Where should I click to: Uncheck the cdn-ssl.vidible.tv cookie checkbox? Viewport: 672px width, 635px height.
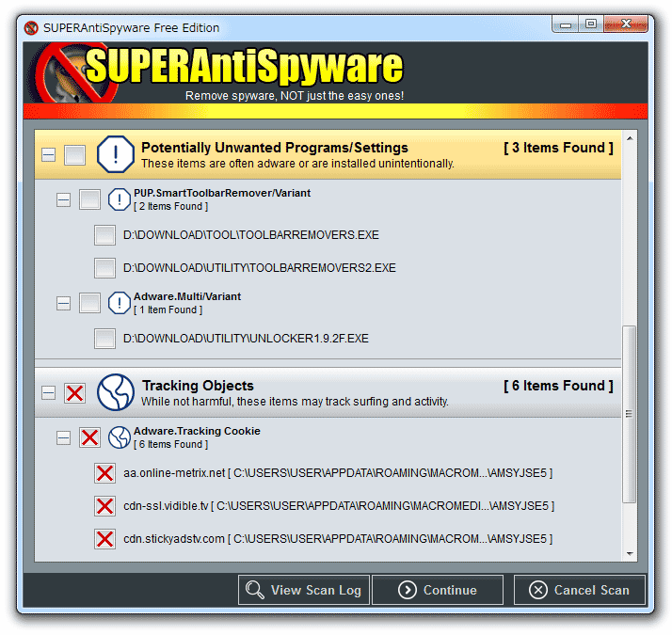pyautogui.click(x=105, y=506)
